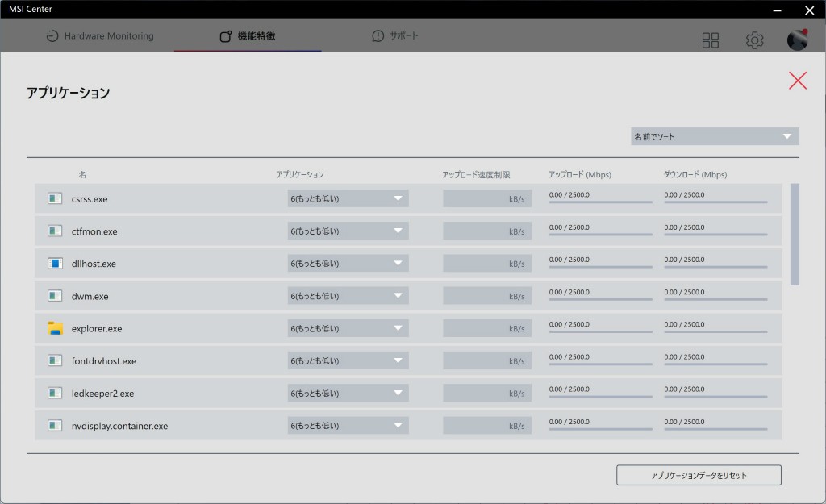Click the アップロード速度制限 column header
This screenshot has width=826, height=504.
476,174
